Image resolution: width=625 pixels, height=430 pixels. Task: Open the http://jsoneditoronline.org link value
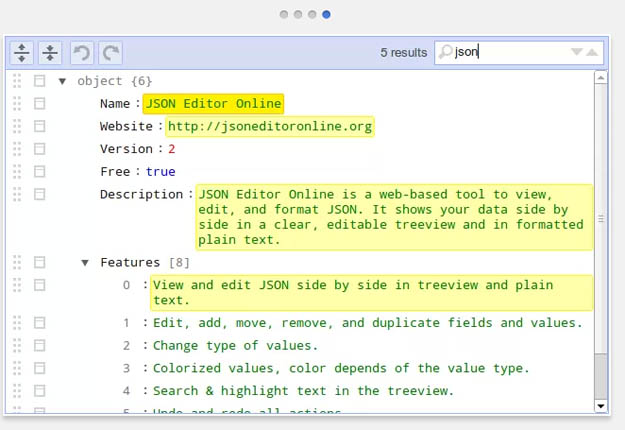point(270,126)
